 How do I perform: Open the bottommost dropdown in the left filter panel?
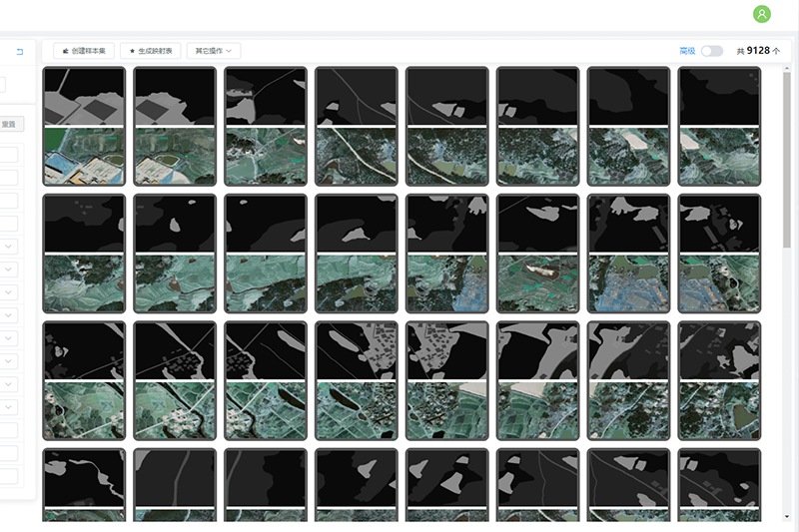(9, 407)
